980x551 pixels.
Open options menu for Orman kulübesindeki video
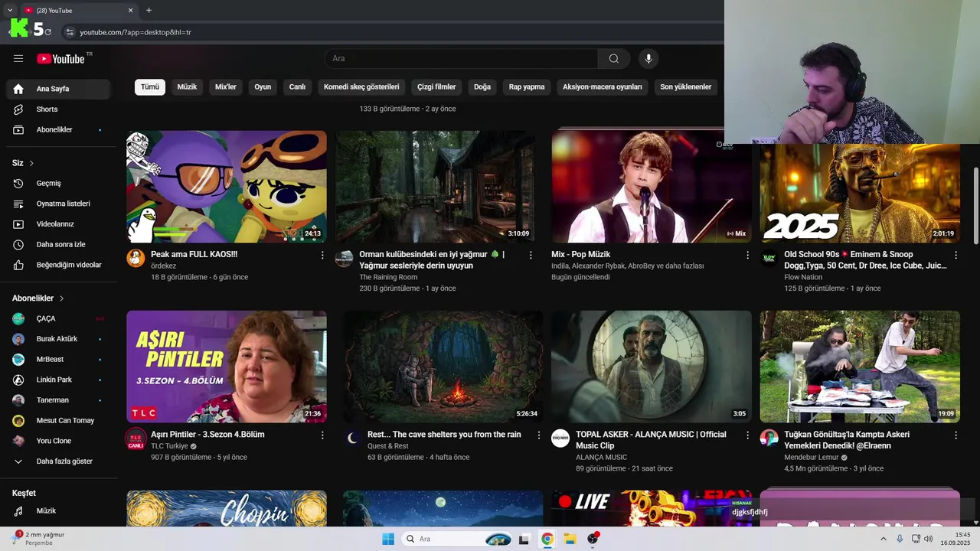(531, 255)
